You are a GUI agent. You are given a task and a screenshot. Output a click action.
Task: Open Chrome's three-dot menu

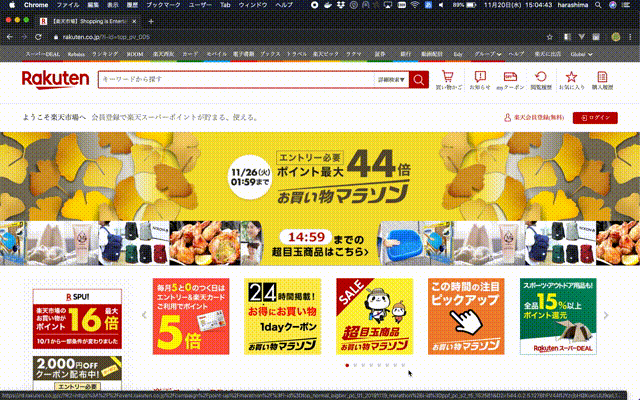(631, 37)
